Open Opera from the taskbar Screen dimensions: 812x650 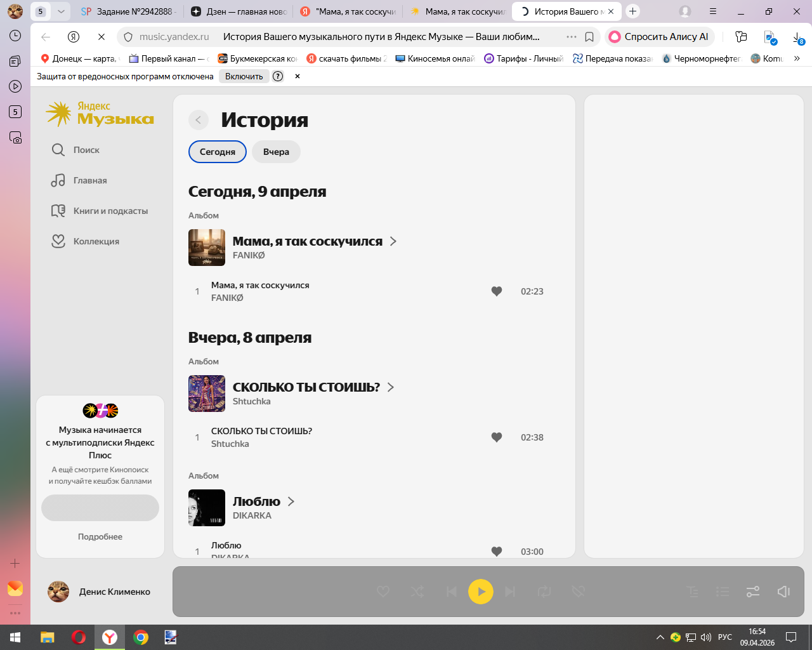[x=79, y=637]
